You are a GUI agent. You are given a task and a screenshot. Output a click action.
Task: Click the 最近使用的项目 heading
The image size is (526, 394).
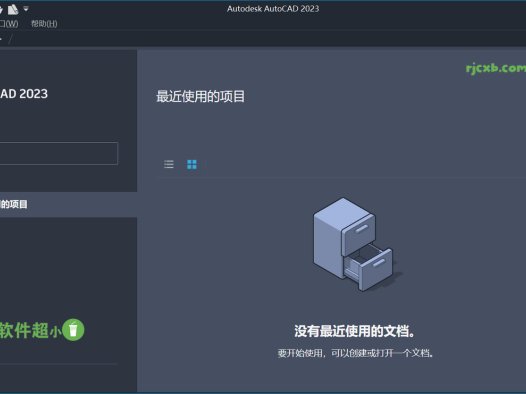coord(201,97)
